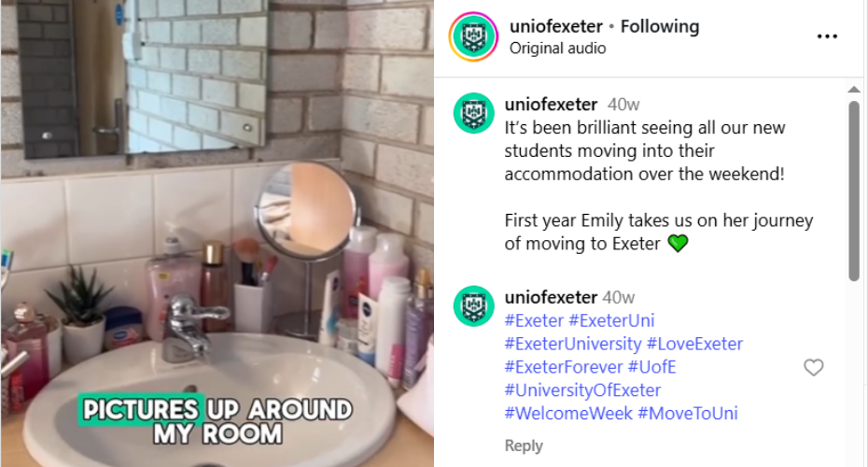868x467 pixels.
Task: Reply to the hashtag comment
Action: coord(523,446)
